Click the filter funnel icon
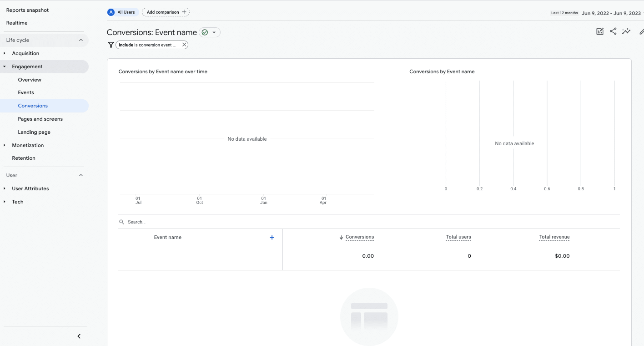644x346 pixels. click(x=111, y=45)
